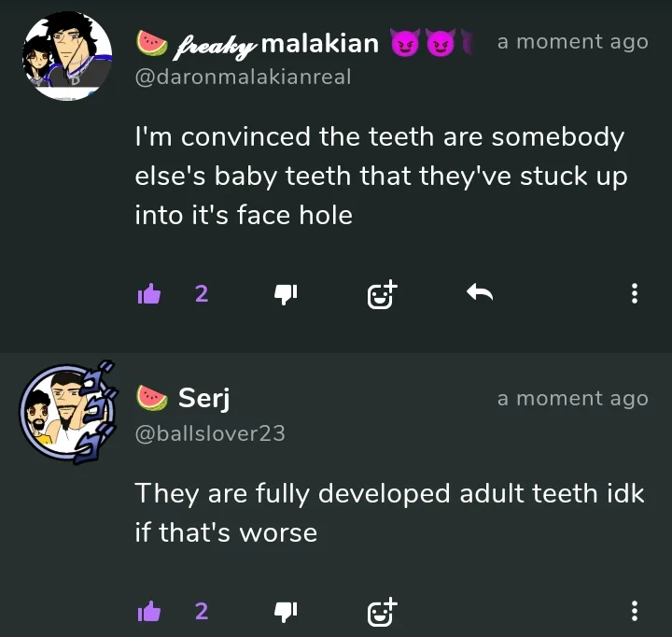672x637 pixels.
Task: Click like count on Serj's comment
Action: [202, 612]
